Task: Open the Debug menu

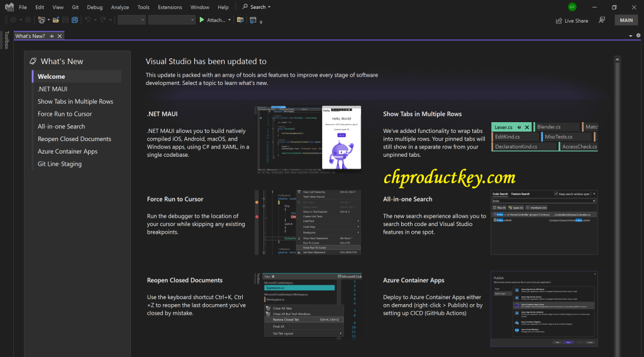Action: tap(95, 7)
